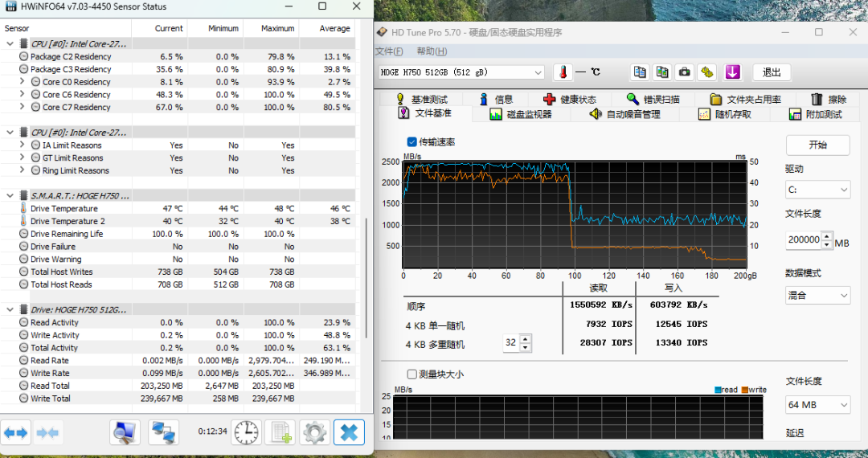This screenshot has height=458, width=868.
Task: Open HWiNFO settings gear icon
Action: pyautogui.click(x=314, y=432)
